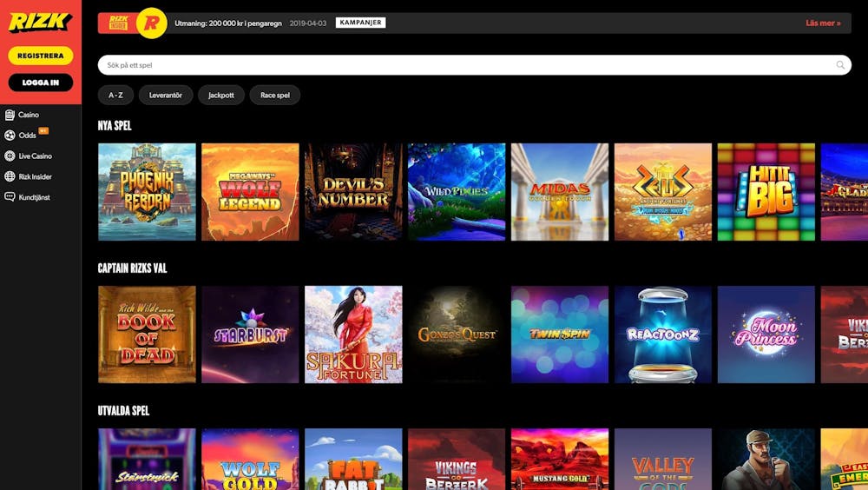The height and width of the screenshot is (490, 868).
Task: Open the Devil's Number game
Action: coord(353,192)
